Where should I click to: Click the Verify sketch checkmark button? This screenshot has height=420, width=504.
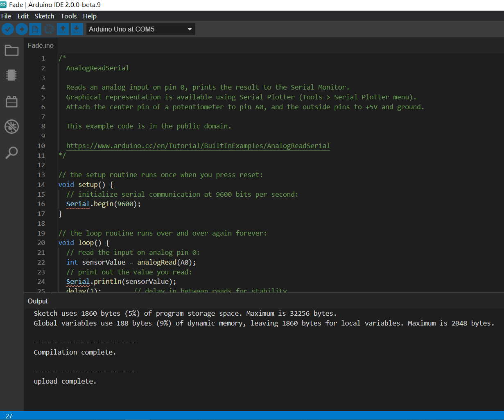point(8,29)
